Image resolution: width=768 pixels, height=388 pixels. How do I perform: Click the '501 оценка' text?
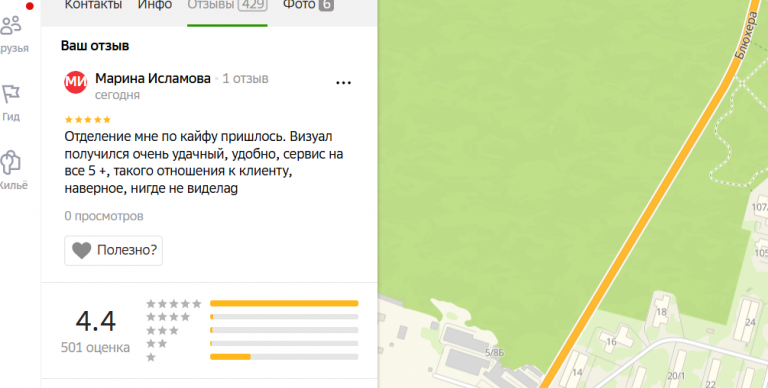[95, 348]
